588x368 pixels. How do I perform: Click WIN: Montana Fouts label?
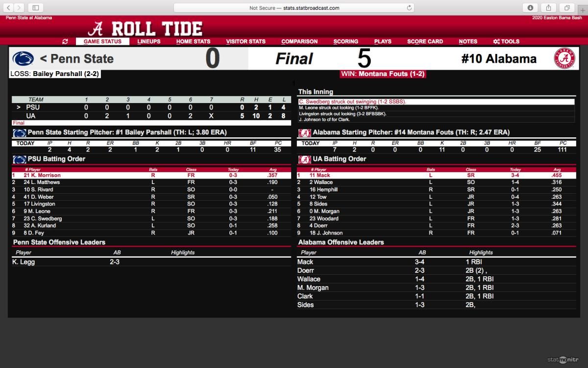coord(383,74)
